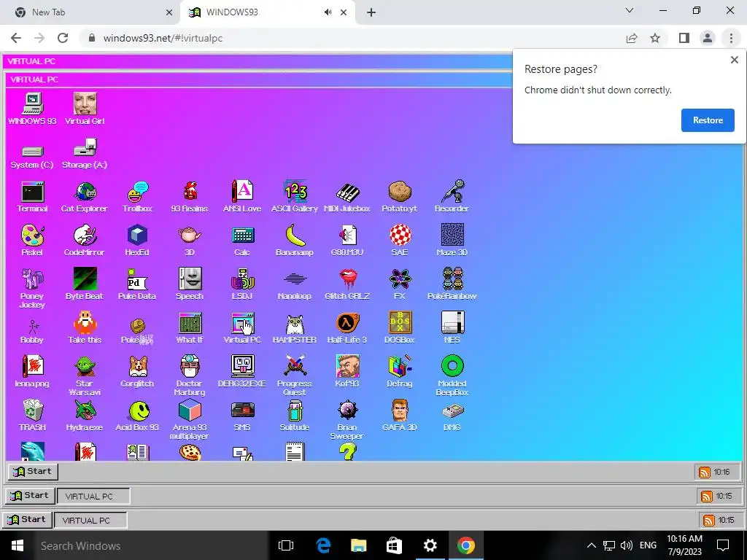This screenshot has width=747, height=560.
Task: Click the address bar URL
Action: click(x=163, y=38)
